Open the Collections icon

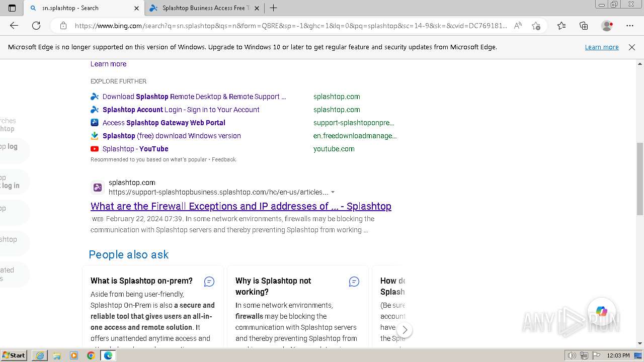click(x=584, y=26)
